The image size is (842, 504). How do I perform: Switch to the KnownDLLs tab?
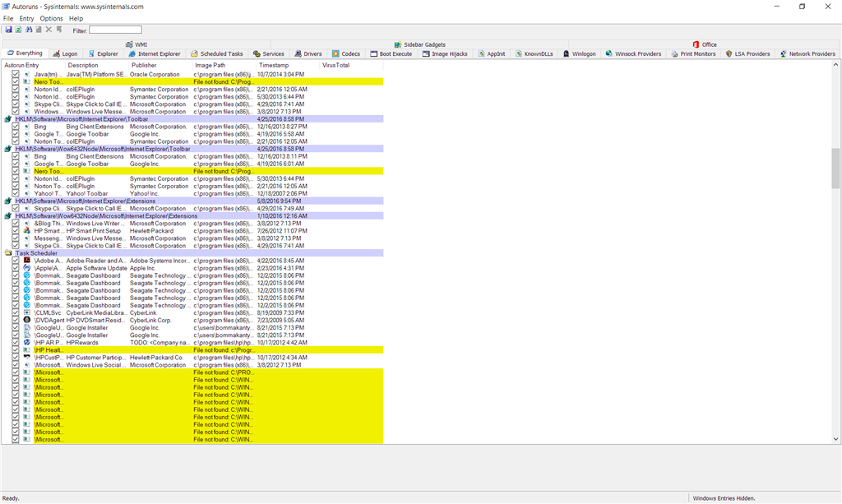coord(534,53)
